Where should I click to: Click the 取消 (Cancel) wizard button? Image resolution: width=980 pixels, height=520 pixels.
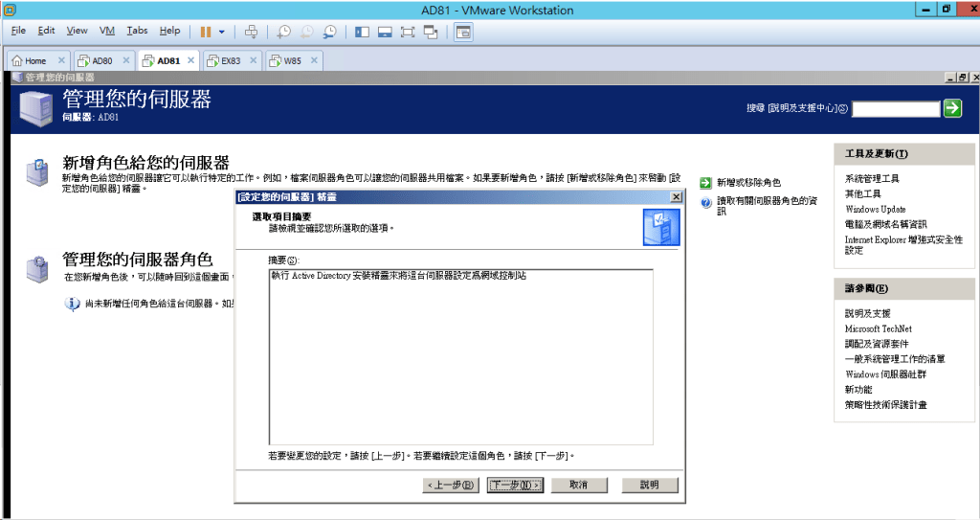pos(578,485)
